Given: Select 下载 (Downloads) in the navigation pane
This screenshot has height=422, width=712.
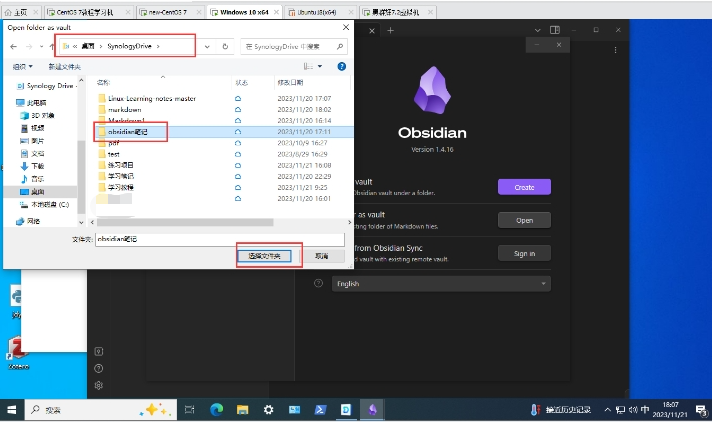Looking at the screenshot, I should 32,166.
